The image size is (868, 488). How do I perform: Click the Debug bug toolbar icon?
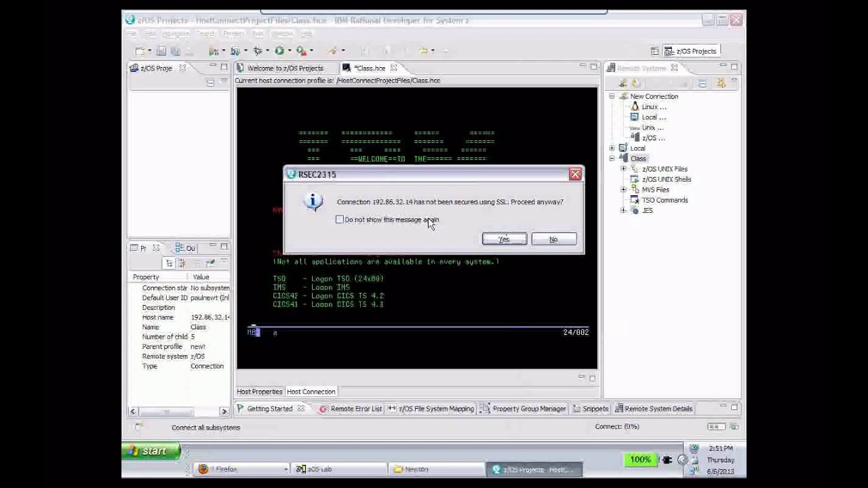point(257,51)
